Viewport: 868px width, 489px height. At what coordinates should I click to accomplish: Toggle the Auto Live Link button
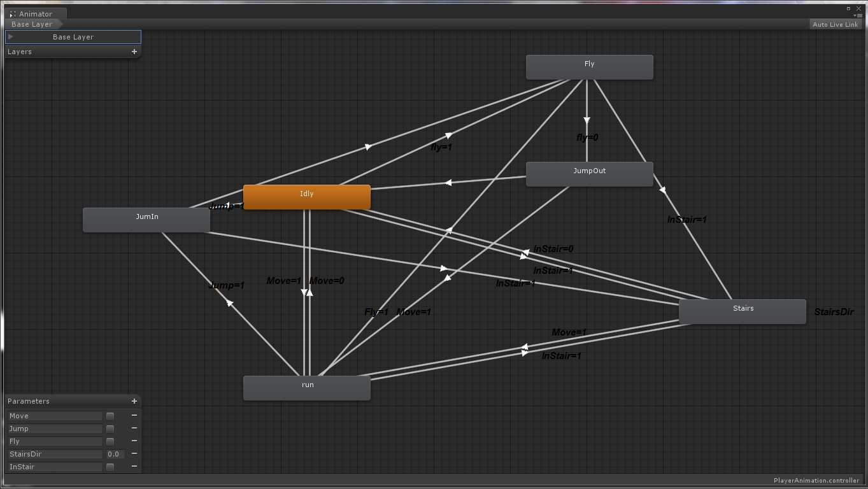click(835, 24)
